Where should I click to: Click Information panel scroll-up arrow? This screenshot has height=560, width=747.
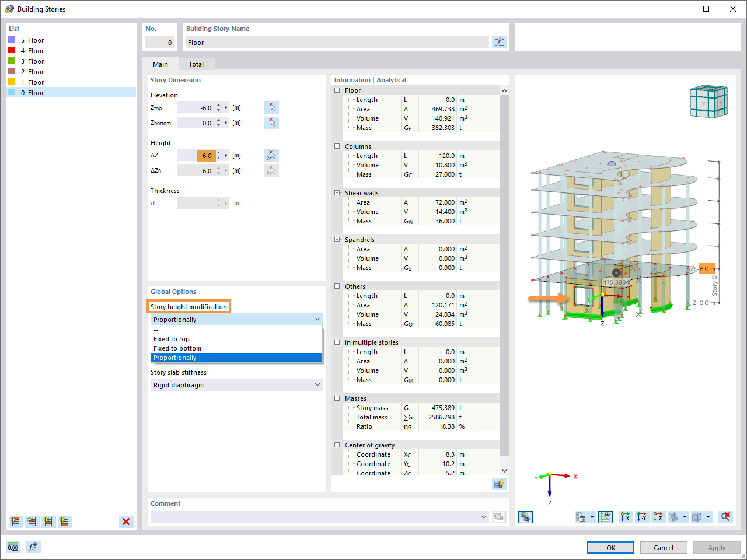pos(505,90)
